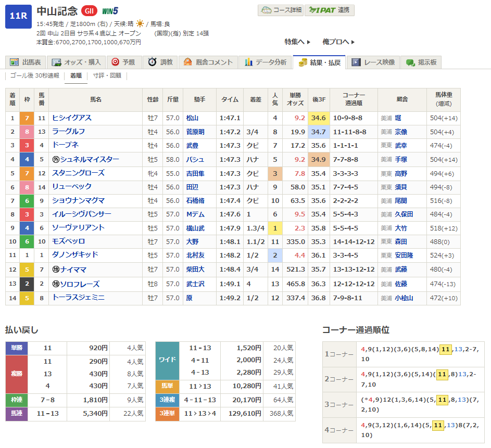Select the 調教 stopwatch icon
491x448 pixels.
point(152,62)
